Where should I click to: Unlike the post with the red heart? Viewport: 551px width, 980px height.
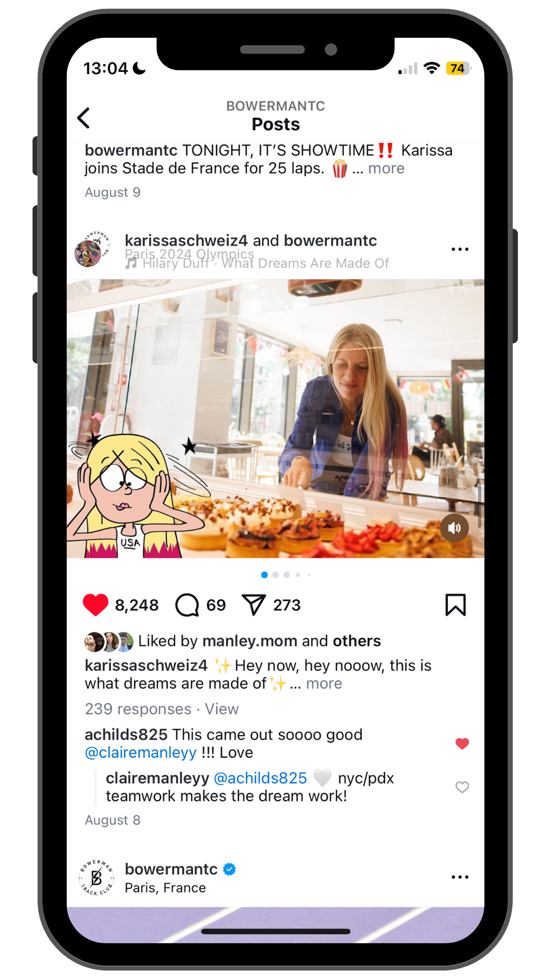point(95,605)
